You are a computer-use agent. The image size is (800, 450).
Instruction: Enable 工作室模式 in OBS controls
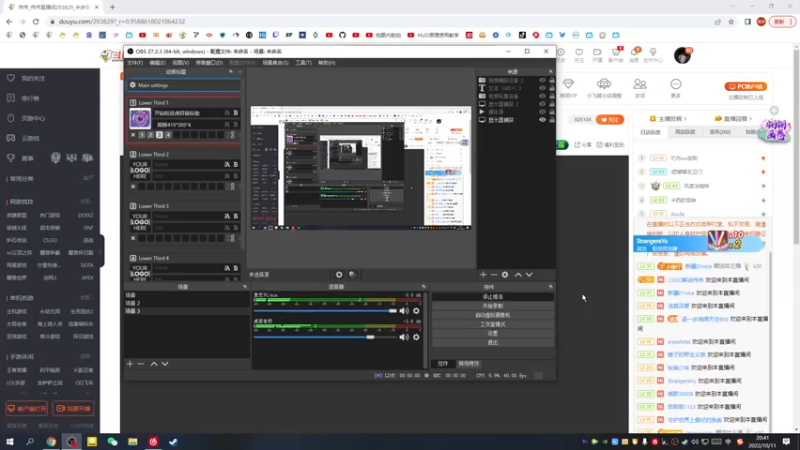(x=493, y=324)
